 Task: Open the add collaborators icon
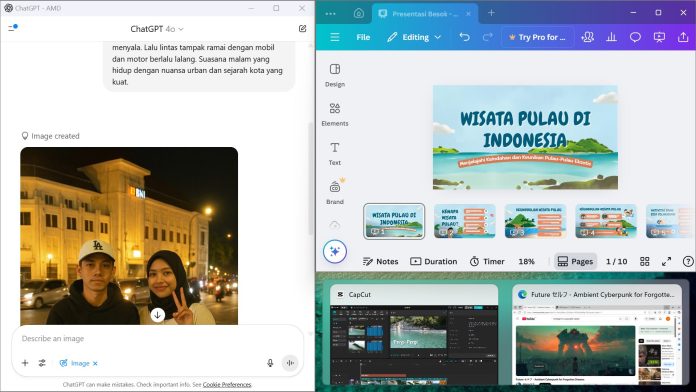click(588, 37)
